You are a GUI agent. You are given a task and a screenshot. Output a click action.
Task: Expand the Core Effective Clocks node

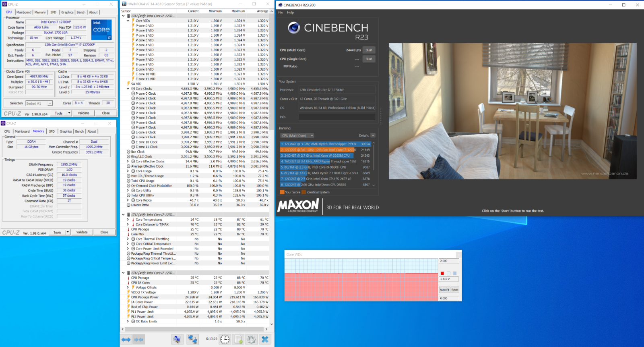(128, 161)
